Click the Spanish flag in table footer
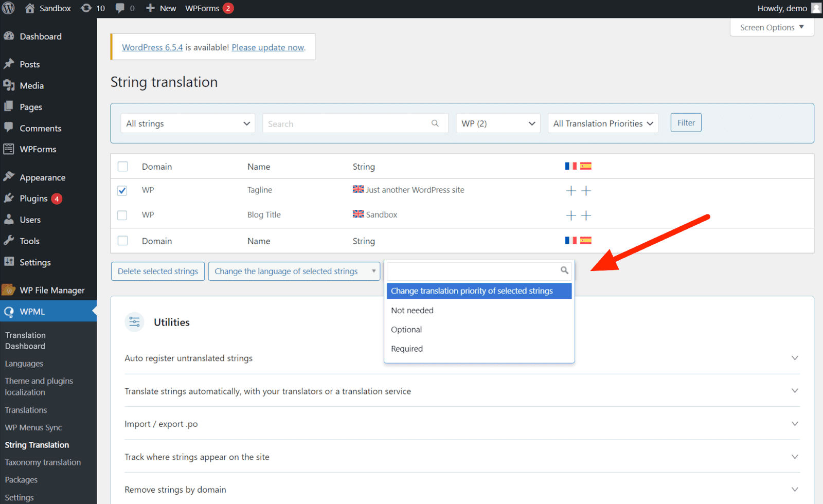Image resolution: width=823 pixels, height=504 pixels. click(x=586, y=240)
